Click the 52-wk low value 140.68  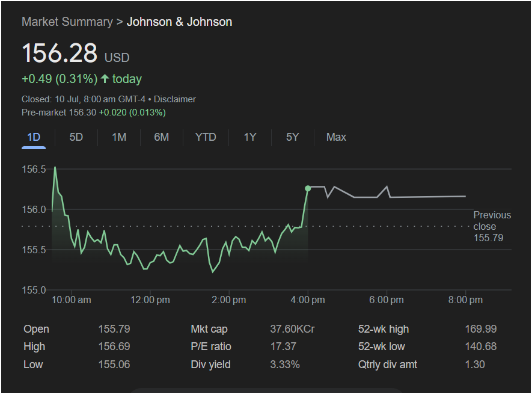click(481, 346)
